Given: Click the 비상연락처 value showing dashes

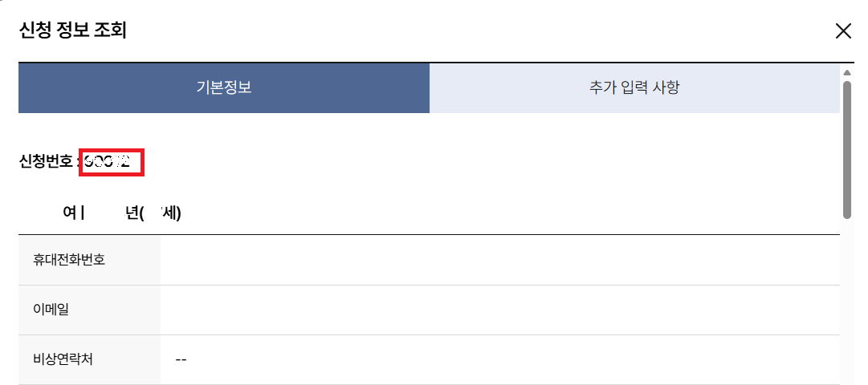Looking at the screenshot, I should tap(181, 359).
